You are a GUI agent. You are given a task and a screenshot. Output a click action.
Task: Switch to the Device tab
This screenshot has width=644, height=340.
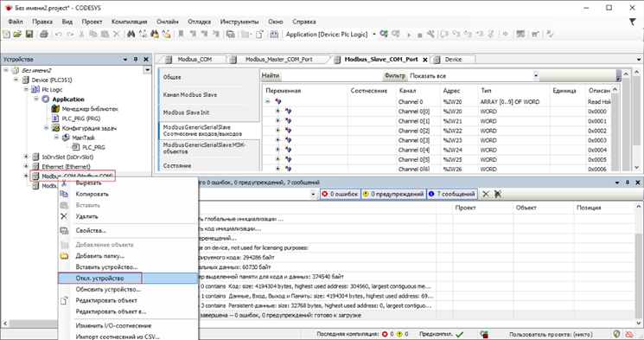453,59
